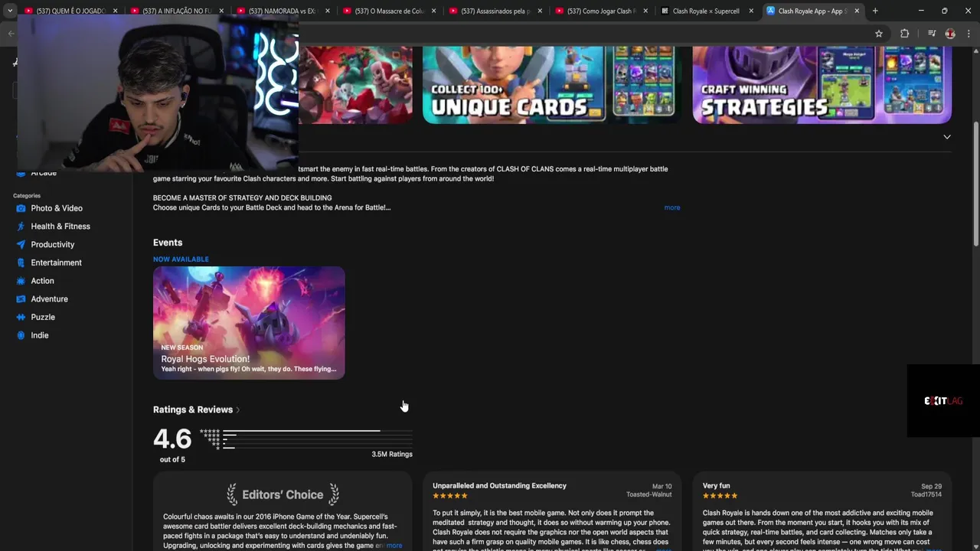
Task: Open the 'Very fun' review title
Action: point(716,486)
